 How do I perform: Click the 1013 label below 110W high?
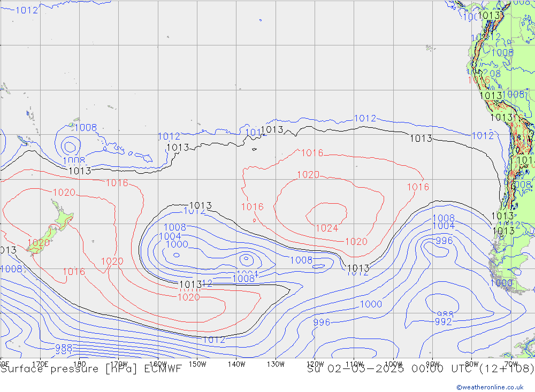(x=358, y=268)
